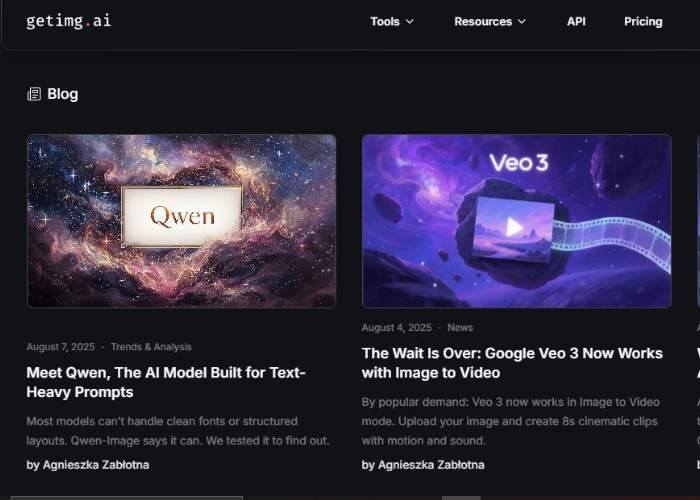The width and height of the screenshot is (700, 500).
Task: Open the Resources menu
Action: tap(490, 21)
